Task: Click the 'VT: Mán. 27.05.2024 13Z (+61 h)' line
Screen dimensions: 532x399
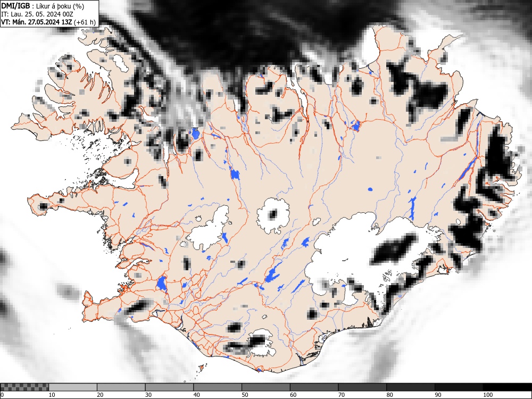Action: (x=48, y=22)
